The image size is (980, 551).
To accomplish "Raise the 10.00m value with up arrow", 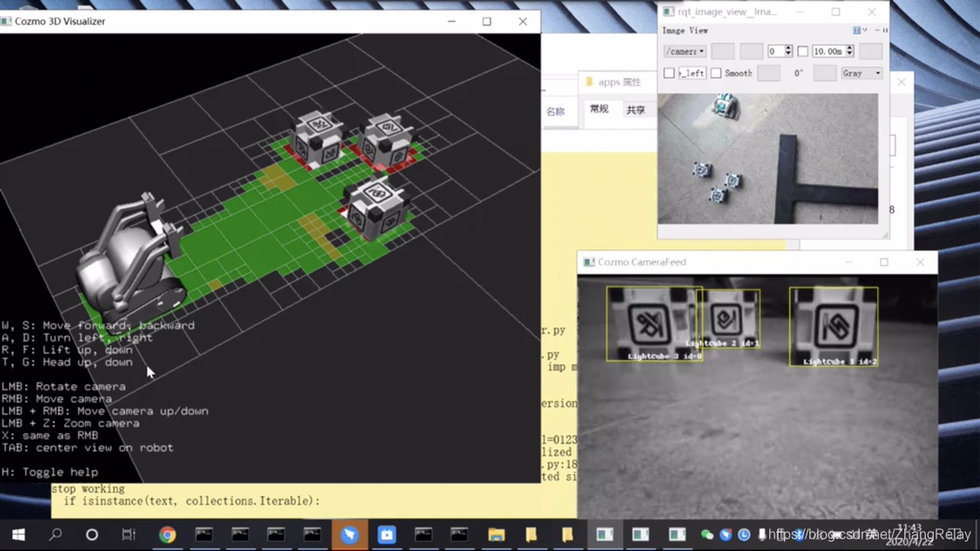I will (849, 48).
